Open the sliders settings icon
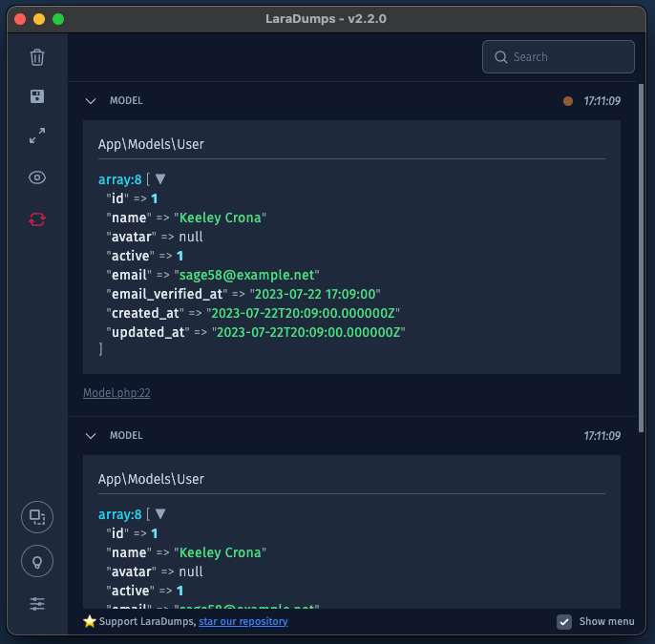655x644 pixels. click(37, 604)
